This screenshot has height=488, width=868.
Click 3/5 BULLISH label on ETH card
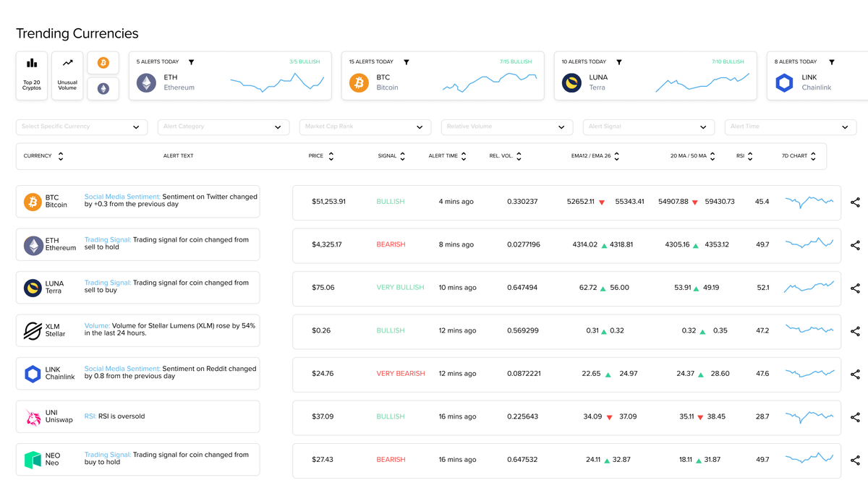point(305,62)
